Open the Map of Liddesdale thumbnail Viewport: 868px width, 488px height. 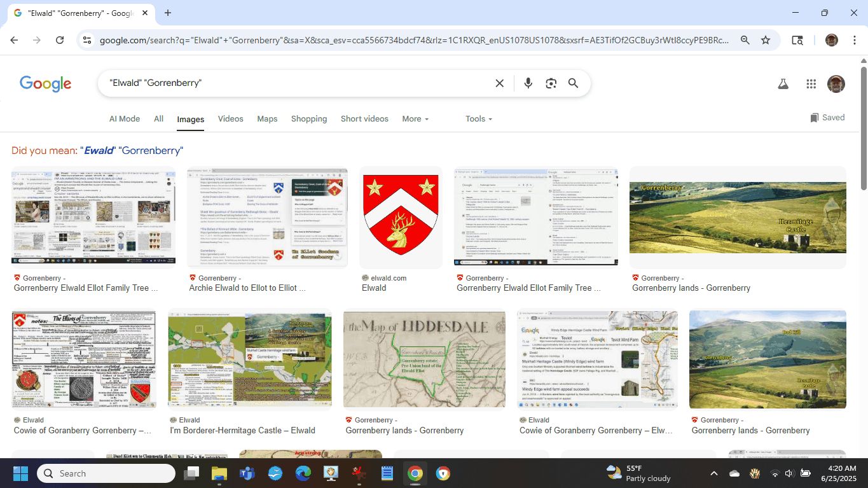(x=424, y=359)
